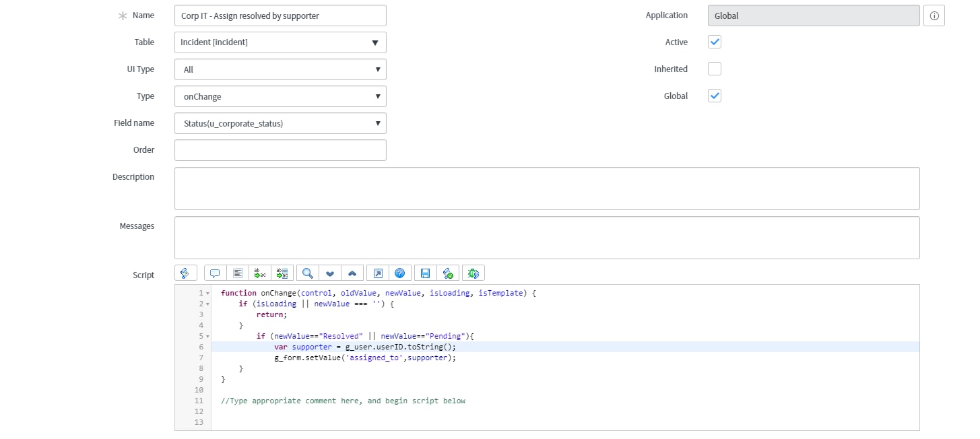
Task: Click into the Description text area
Action: 547,189
